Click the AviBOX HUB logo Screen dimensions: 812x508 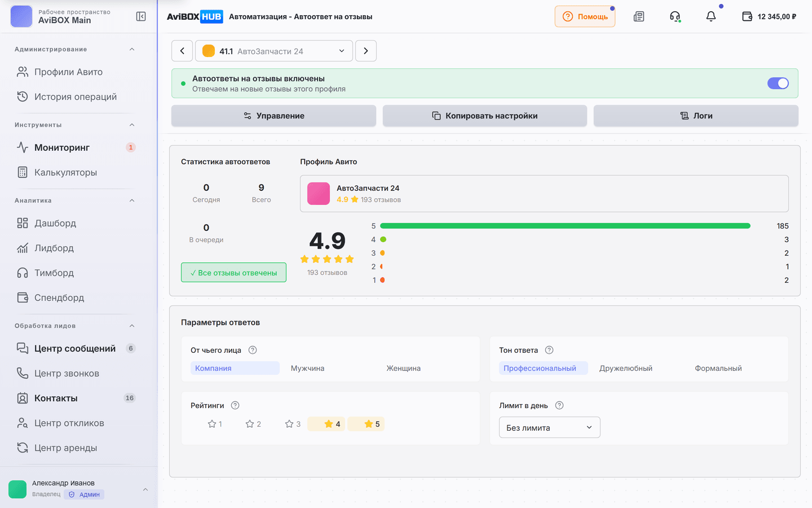tap(195, 16)
